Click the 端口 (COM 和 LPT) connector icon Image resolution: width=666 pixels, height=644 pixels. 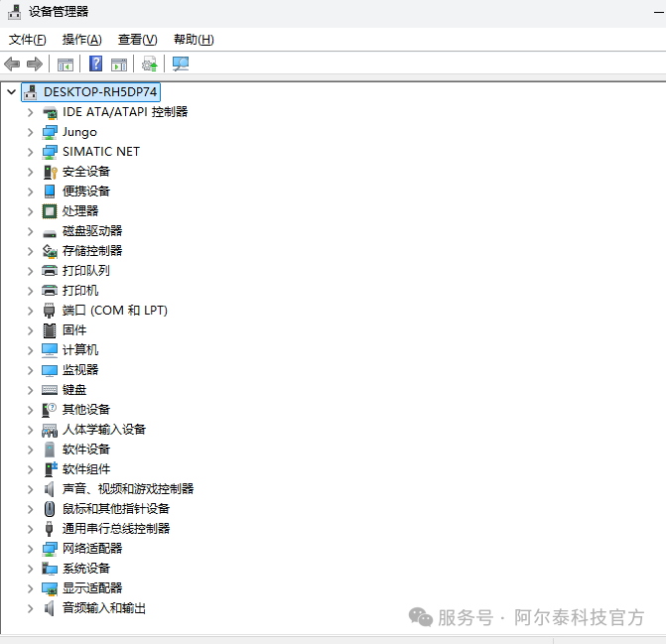pos(50,311)
